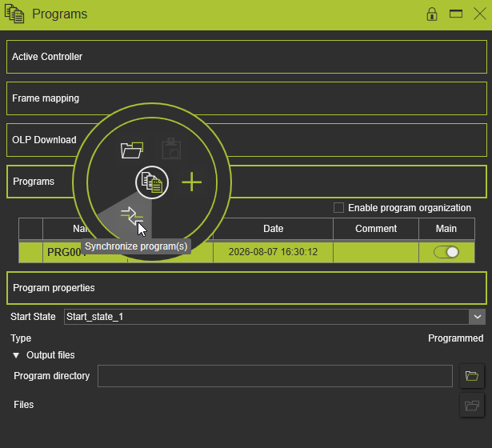Expand the Active Controller section
Viewport: 492px width, 448px height.
[x=246, y=57]
